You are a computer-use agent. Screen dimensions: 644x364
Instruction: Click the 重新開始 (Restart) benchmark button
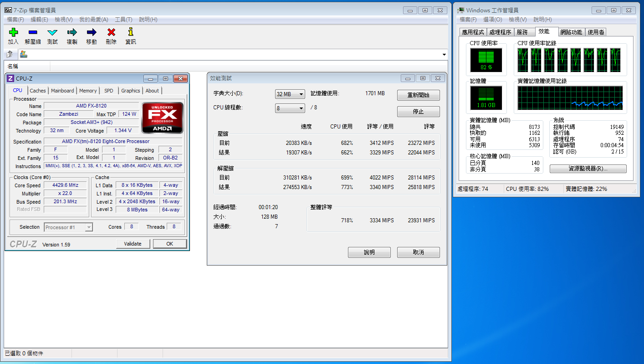pos(419,95)
